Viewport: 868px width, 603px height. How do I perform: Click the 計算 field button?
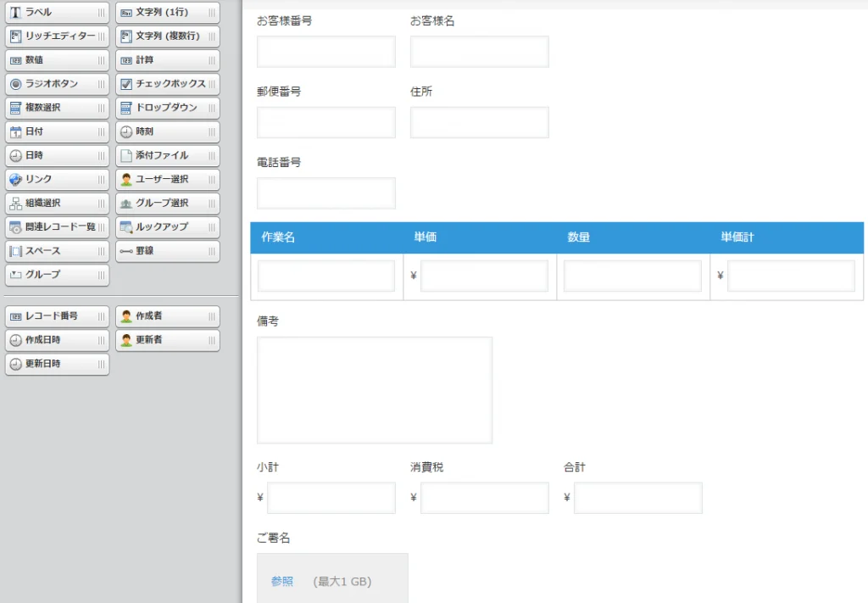pyautogui.click(x=167, y=60)
